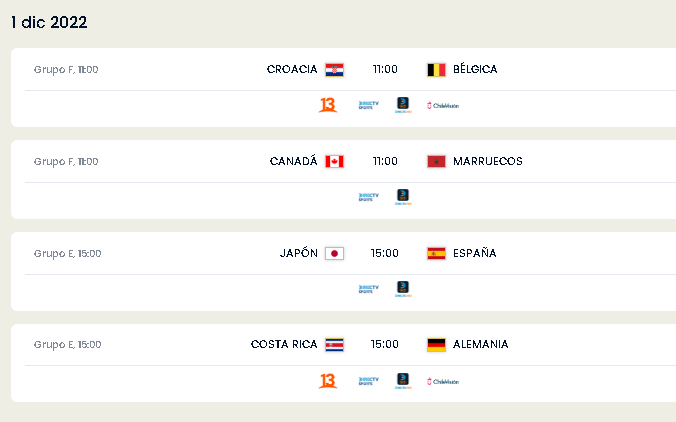This screenshot has width=676, height=422.
Task: Open DirecTV Go icon for Canadá–Marruecos match
Action: click(403, 197)
